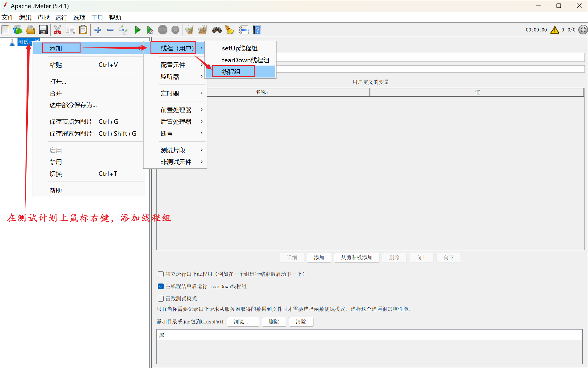The height and width of the screenshot is (368, 588).
Task: Enable 函数测试模式 checkbox
Action: tap(160, 299)
